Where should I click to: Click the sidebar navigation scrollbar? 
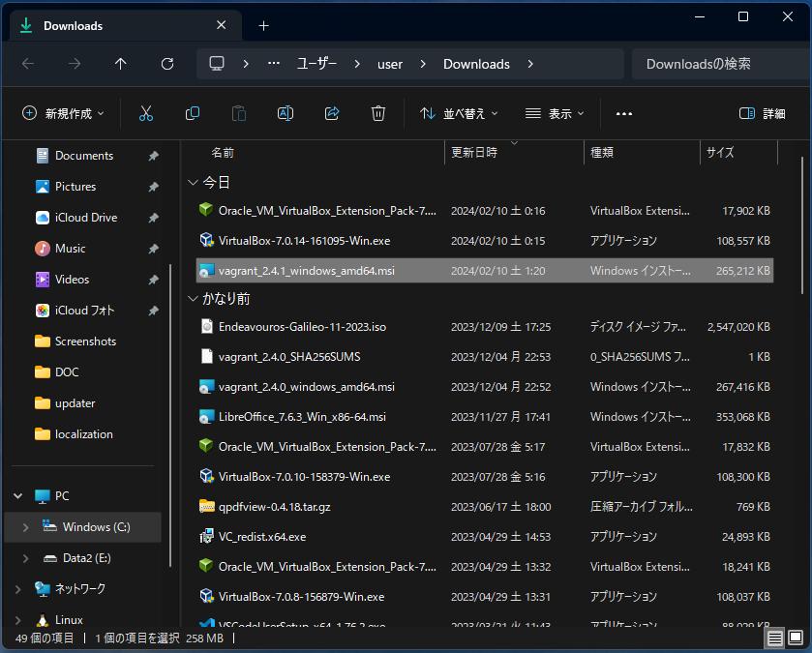[x=170, y=415]
